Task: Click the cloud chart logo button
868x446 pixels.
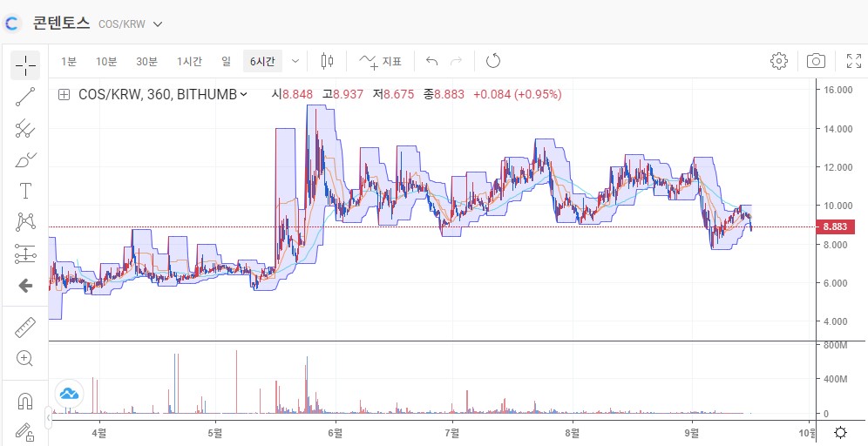Action: point(69,394)
